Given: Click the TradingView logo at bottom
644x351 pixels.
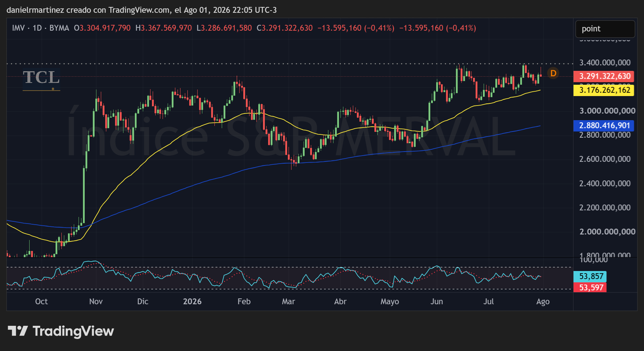Looking at the screenshot, I should tap(61, 331).
